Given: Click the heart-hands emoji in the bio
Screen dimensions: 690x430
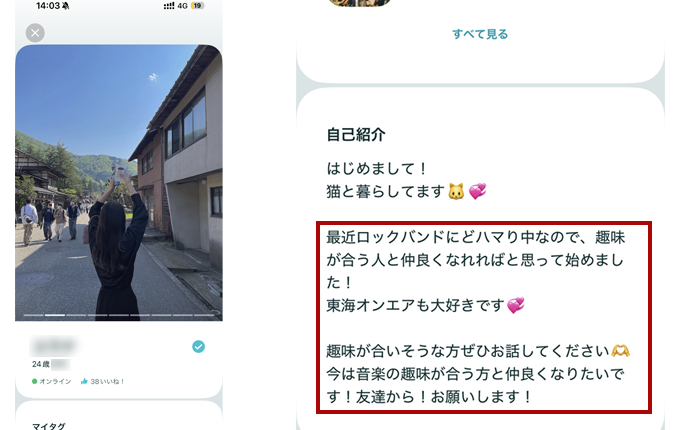Looking at the screenshot, I should click(x=620, y=351).
